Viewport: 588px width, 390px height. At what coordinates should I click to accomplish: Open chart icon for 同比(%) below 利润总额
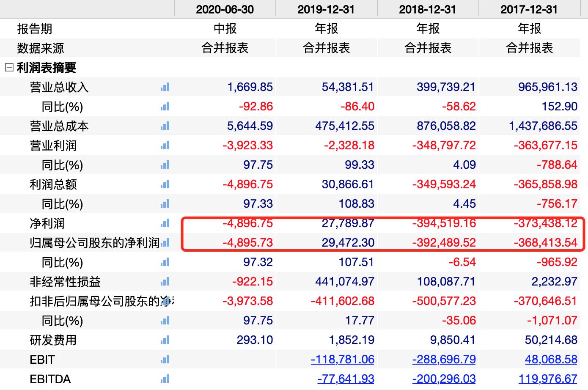click(x=165, y=204)
